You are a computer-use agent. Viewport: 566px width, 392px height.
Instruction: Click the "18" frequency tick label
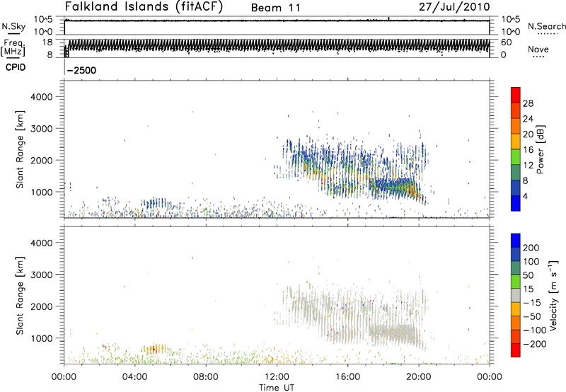pos(47,42)
